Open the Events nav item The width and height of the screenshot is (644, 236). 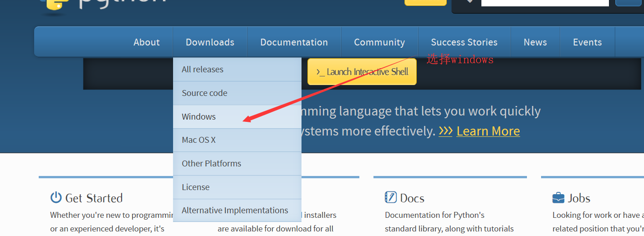588,42
